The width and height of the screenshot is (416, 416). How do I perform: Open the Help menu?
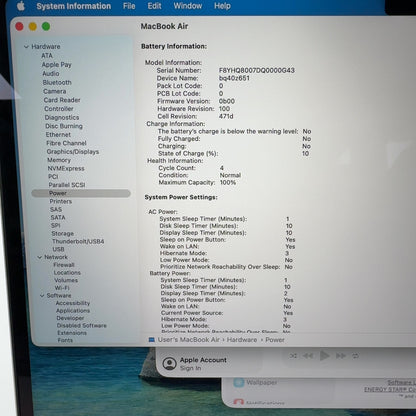point(222,6)
